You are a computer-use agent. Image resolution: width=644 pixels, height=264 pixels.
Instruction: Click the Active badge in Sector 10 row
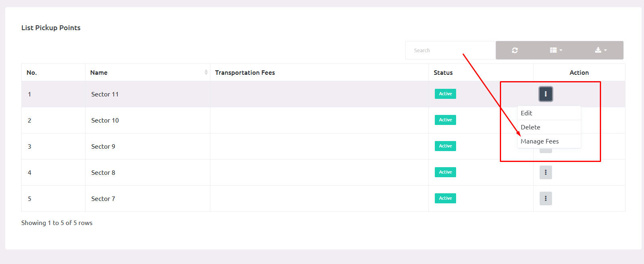445,120
